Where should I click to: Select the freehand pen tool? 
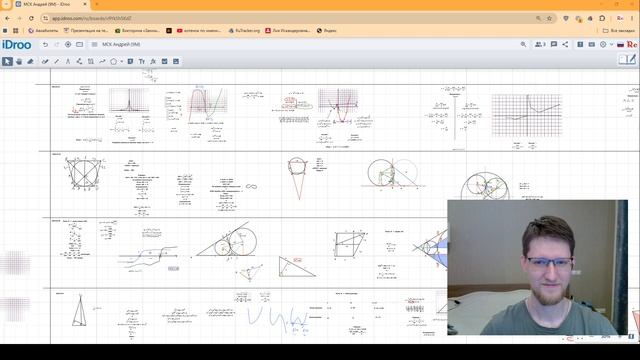[45, 61]
